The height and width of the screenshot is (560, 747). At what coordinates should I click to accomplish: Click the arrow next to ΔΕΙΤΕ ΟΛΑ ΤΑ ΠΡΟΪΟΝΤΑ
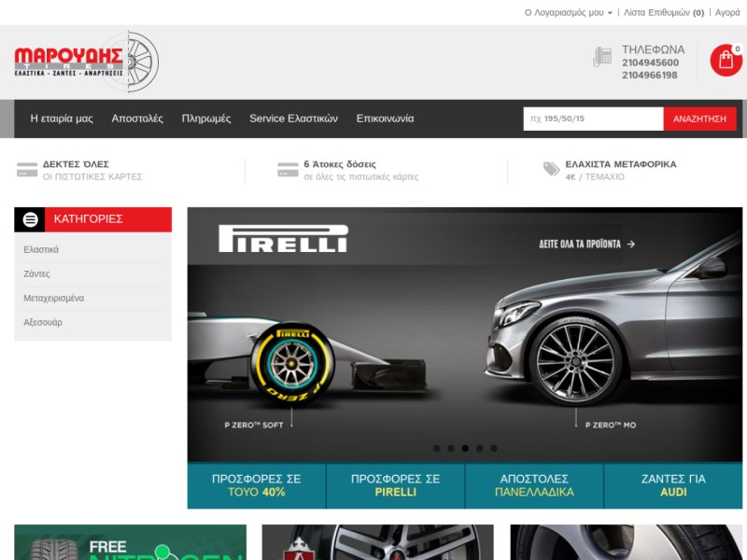coord(631,244)
